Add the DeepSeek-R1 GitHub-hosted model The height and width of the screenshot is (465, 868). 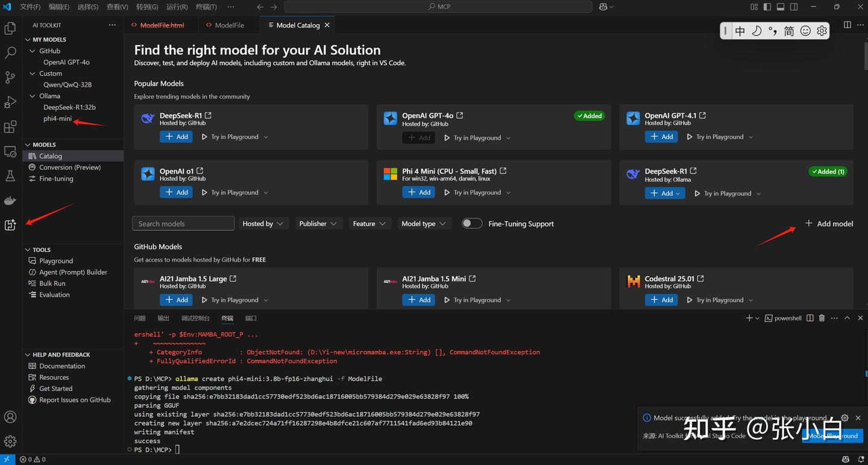176,137
